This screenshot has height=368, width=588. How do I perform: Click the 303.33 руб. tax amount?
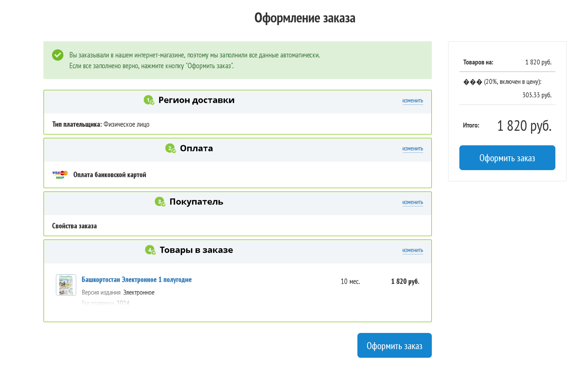click(537, 95)
